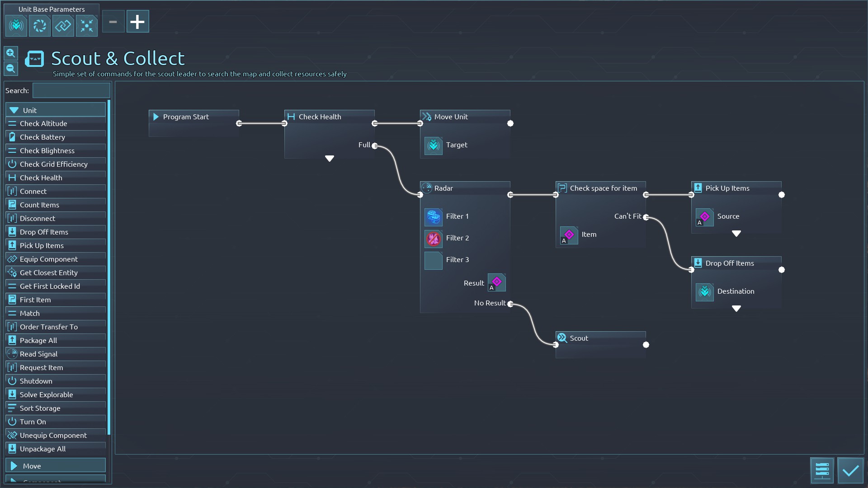868x488 pixels.
Task: Click the zoom in magnifier icon
Action: pos(11,53)
